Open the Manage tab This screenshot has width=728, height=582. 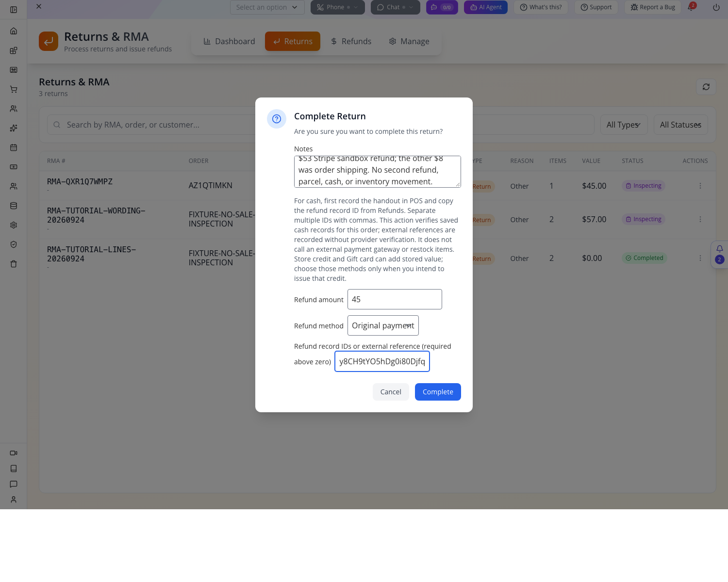tap(409, 41)
